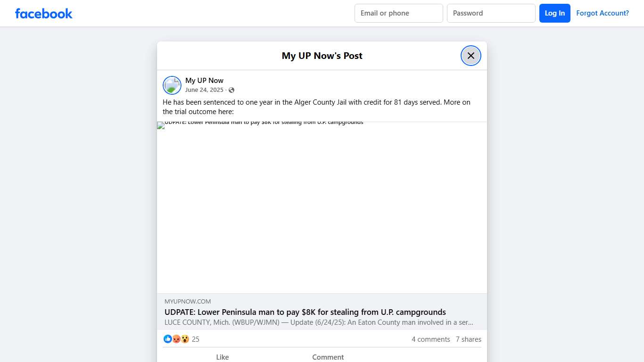The image size is (644, 362).
Task: Click the Password input field
Action: pos(491,13)
